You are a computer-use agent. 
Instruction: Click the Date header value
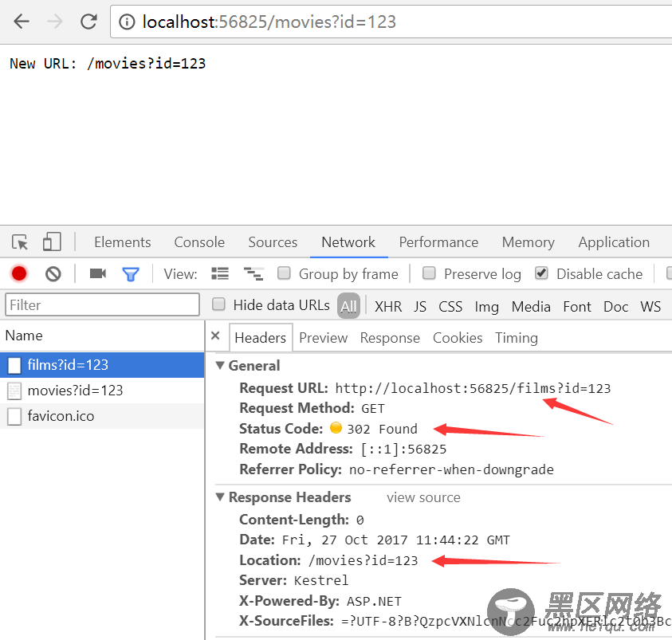click(395, 540)
